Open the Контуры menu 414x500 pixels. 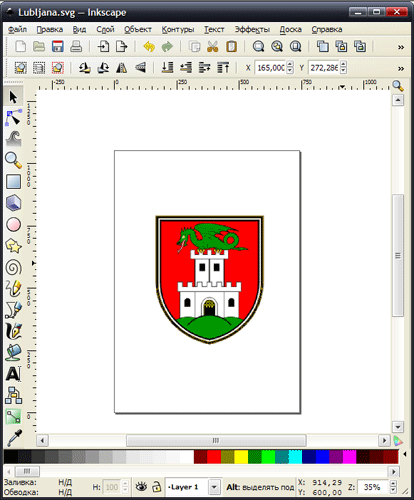[178, 29]
